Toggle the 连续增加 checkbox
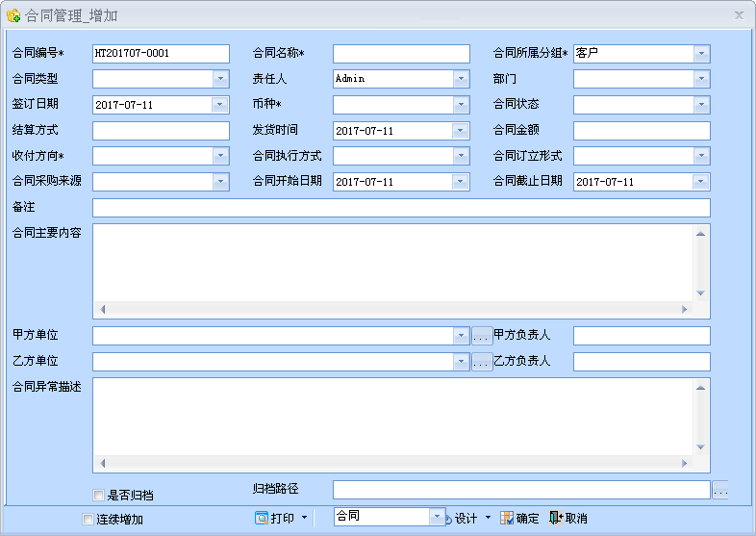756x536 pixels. click(88, 520)
